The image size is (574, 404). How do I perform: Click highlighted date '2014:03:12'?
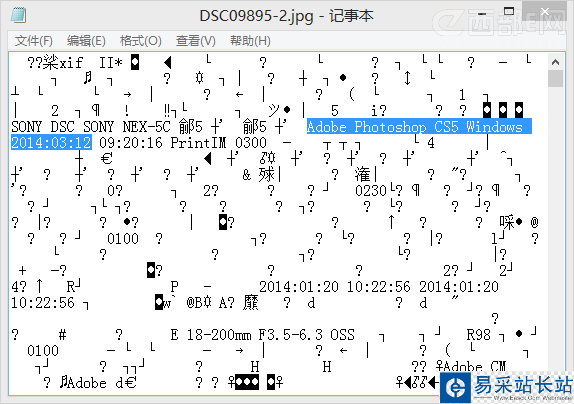(51, 142)
